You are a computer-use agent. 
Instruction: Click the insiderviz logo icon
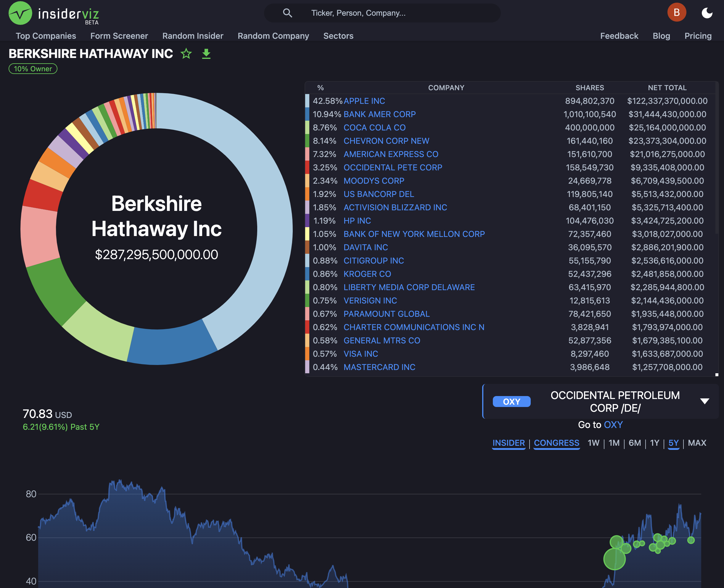point(20,13)
